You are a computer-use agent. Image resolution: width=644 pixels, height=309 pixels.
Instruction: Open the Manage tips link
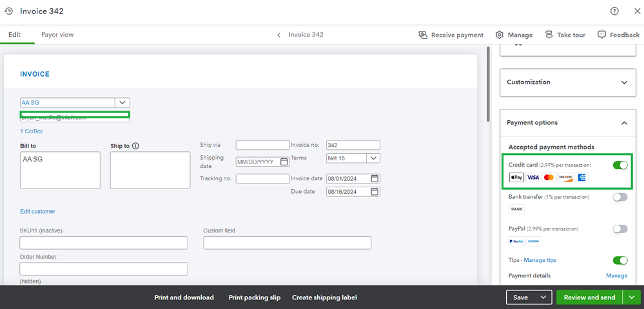pyautogui.click(x=540, y=260)
